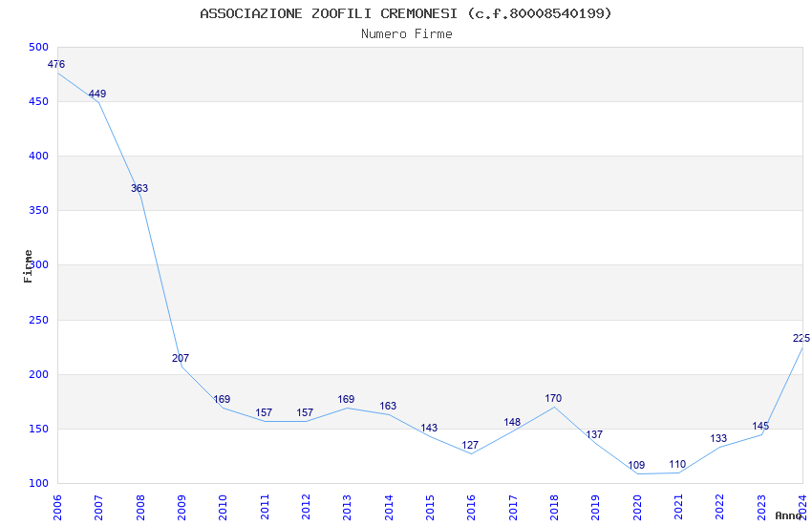Click y-axis tick label 100
Screen dimensions: 812x525
[38, 484]
